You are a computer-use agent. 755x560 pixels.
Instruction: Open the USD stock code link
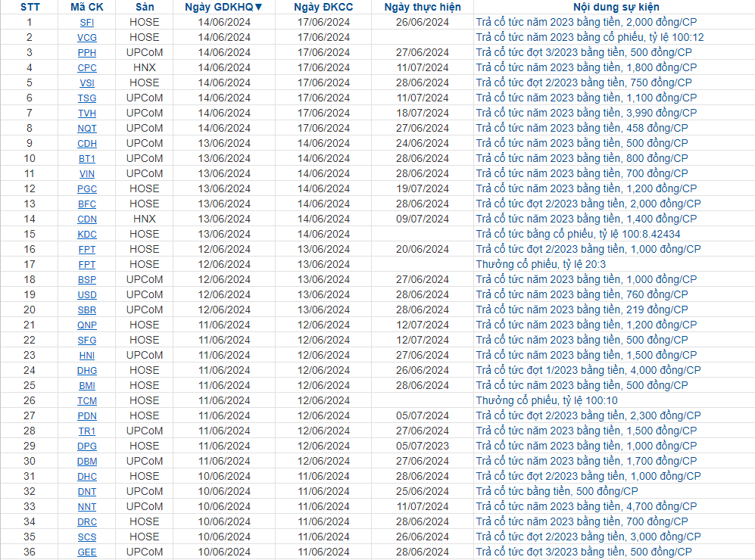point(86,295)
